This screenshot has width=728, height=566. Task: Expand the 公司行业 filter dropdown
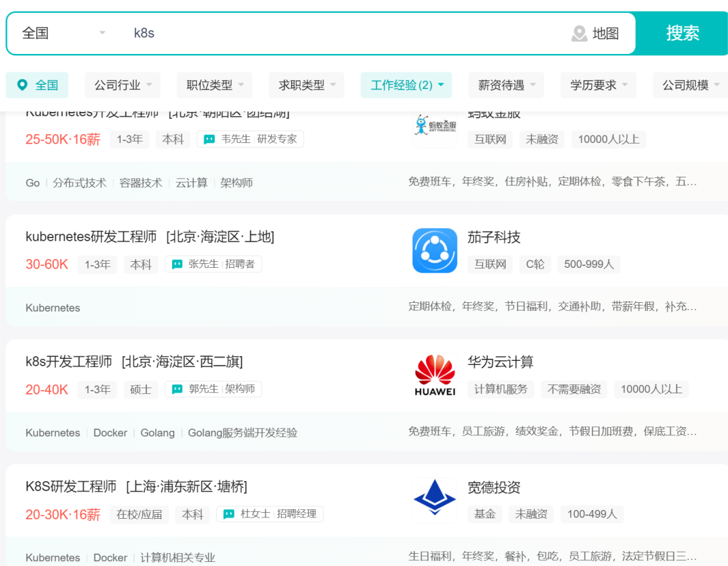click(x=123, y=85)
